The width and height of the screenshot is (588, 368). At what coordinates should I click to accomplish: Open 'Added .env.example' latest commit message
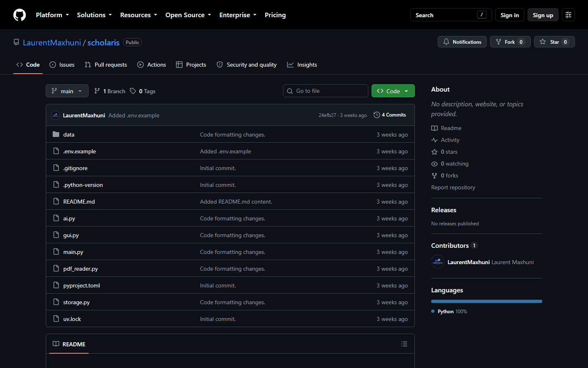point(134,115)
